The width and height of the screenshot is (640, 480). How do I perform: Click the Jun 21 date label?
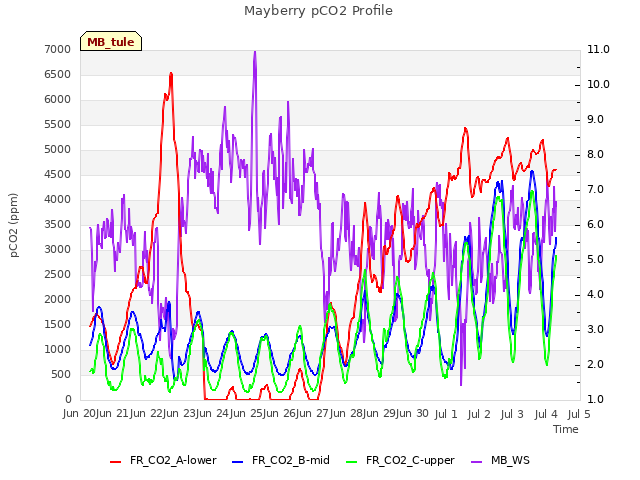tap(113, 414)
